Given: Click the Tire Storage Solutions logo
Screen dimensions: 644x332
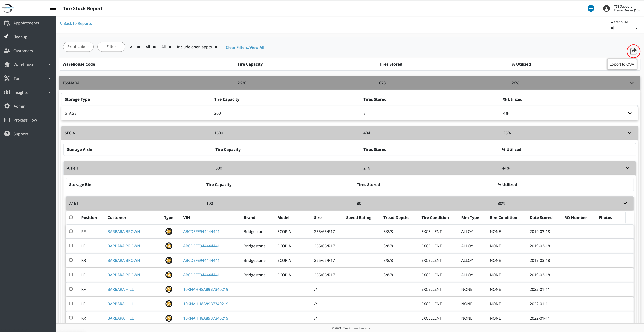Looking at the screenshot, I should point(8,8).
